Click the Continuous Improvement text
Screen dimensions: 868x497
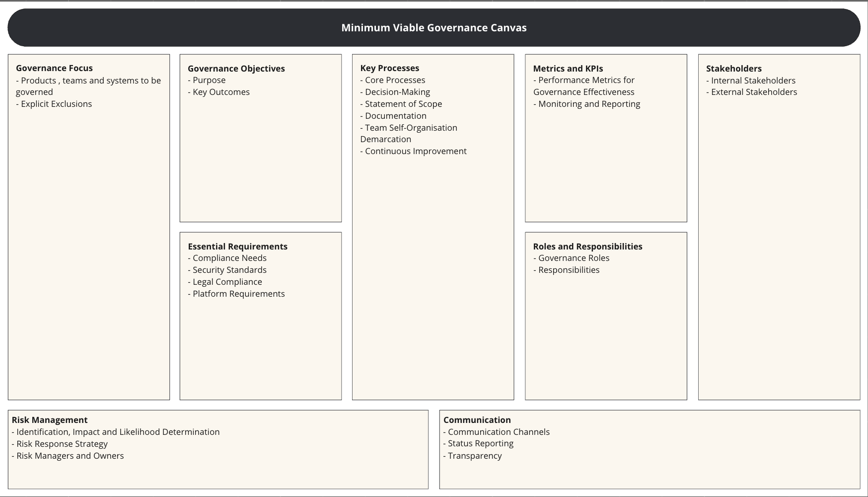click(413, 151)
